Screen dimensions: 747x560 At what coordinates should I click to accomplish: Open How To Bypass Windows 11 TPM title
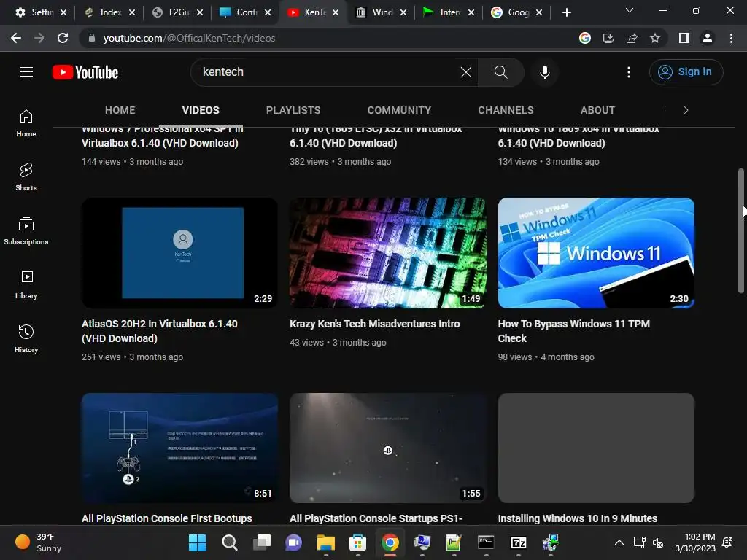[x=573, y=331]
